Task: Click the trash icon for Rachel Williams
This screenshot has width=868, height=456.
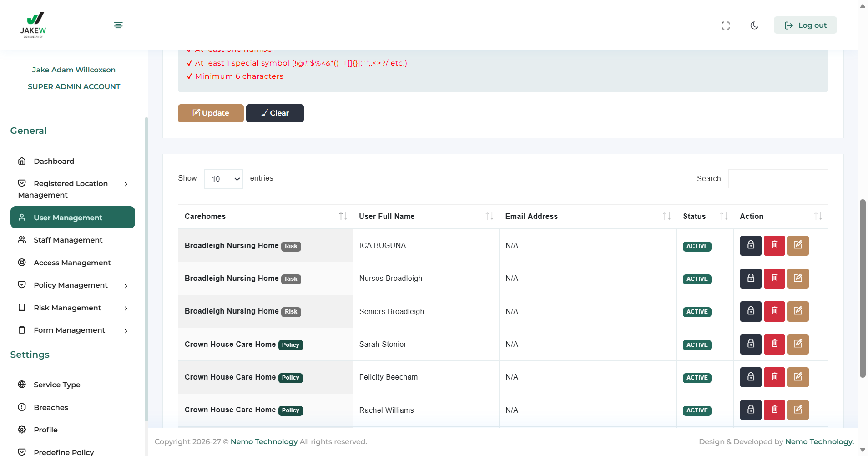Action: click(x=774, y=410)
